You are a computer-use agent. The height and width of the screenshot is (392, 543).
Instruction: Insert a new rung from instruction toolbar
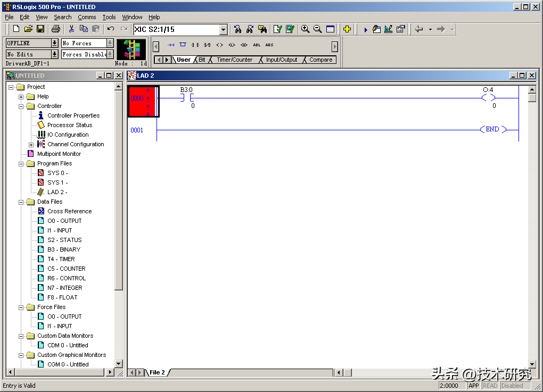point(171,45)
